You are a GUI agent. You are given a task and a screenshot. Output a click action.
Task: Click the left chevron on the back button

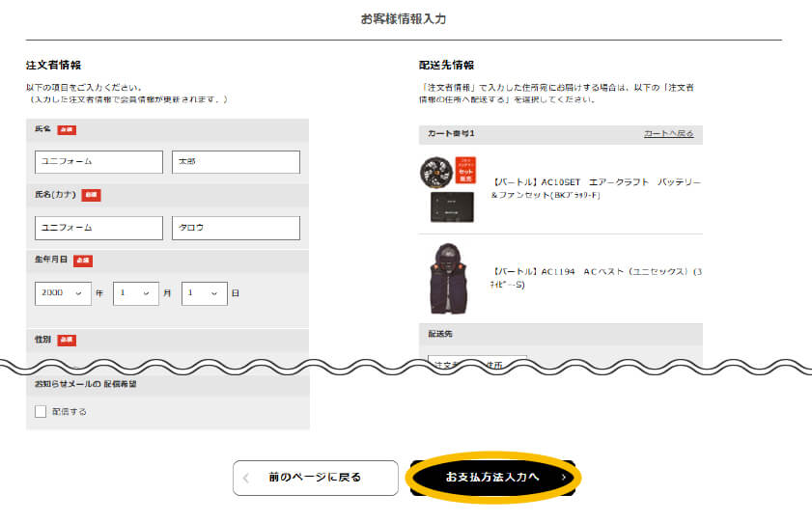[x=247, y=478]
